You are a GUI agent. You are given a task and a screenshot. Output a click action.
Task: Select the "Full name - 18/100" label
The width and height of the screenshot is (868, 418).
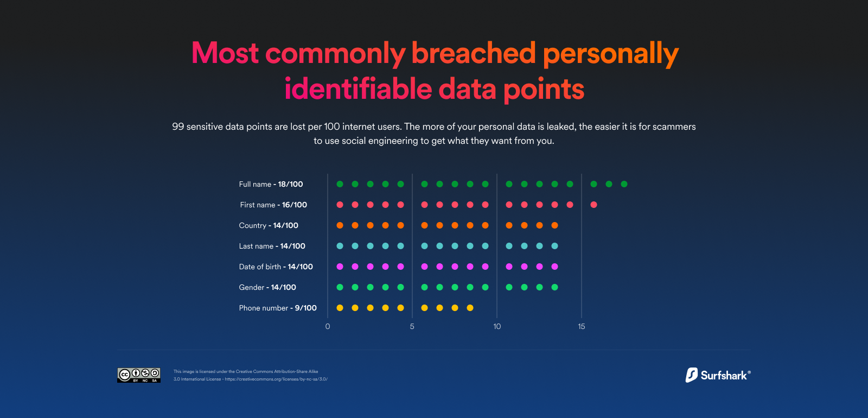coord(271,184)
